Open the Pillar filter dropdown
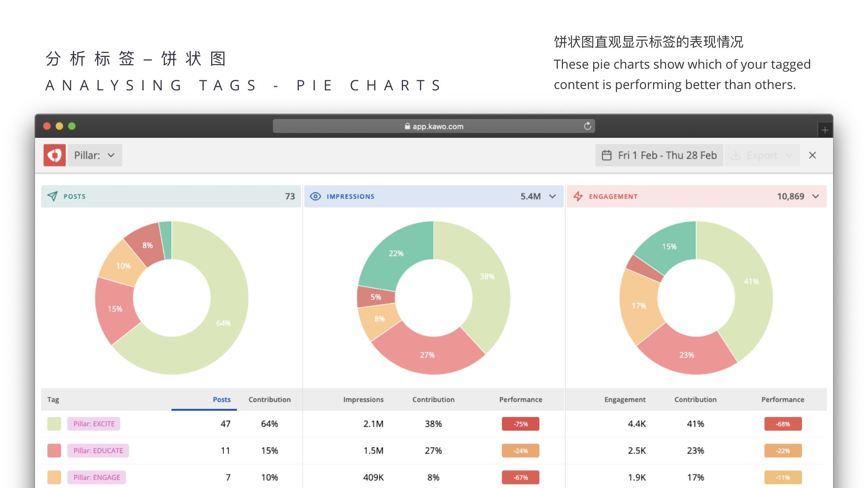 coord(94,155)
